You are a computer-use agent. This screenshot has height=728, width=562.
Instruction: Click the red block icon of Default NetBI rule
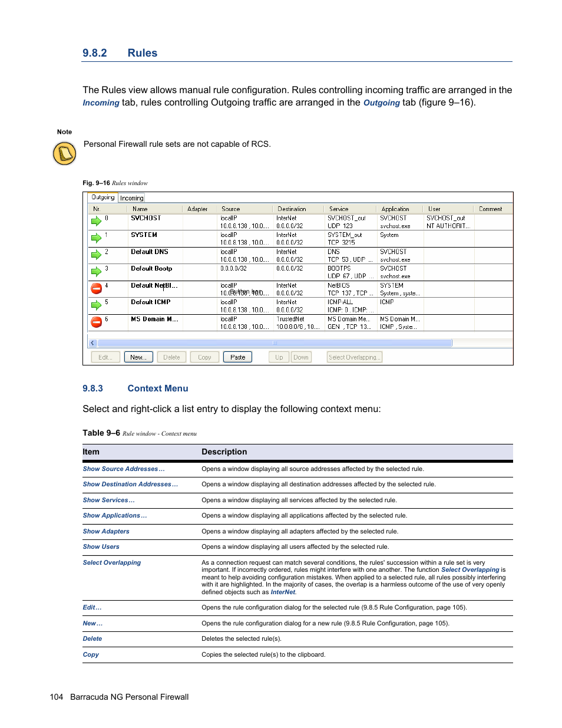tap(96, 288)
